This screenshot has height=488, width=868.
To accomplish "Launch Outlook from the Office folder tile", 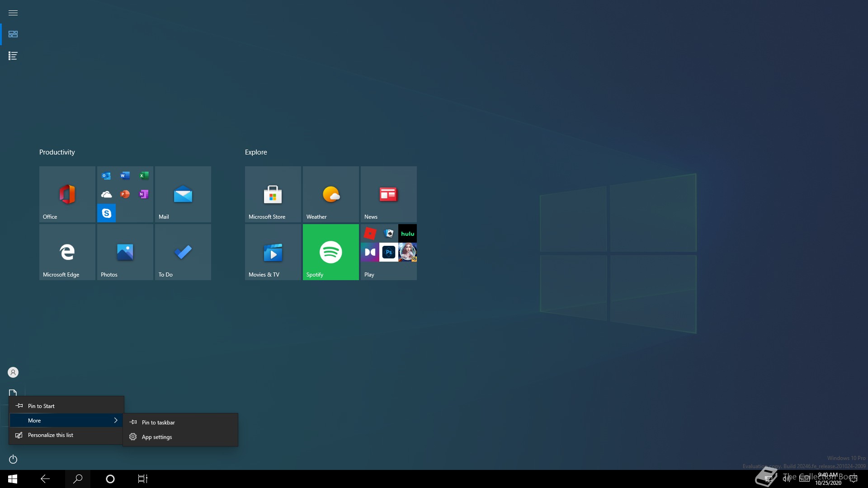I will [x=106, y=176].
